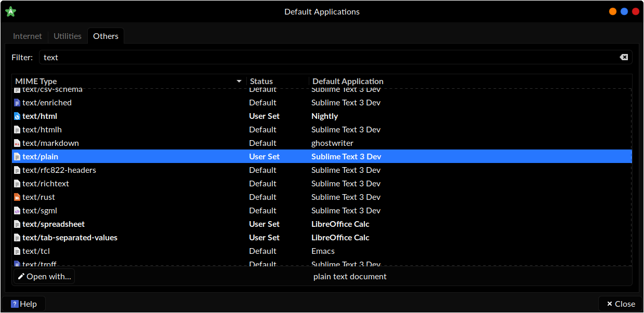Image resolution: width=644 pixels, height=313 pixels.
Task: Click the file icon for text/enriched
Action: click(17, 103)
